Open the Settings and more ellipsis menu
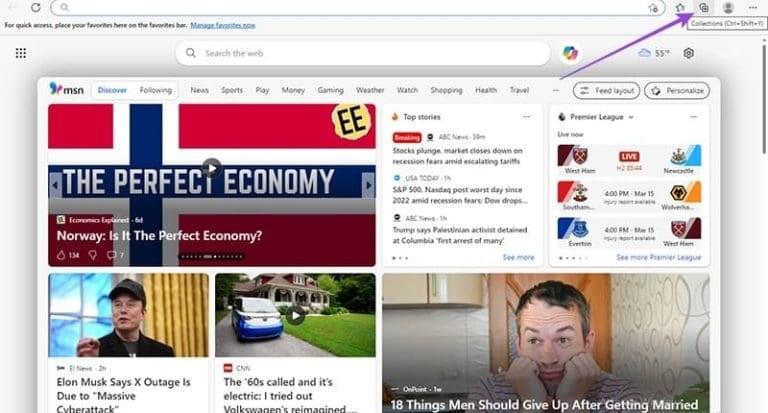Screen dimensions: 768x413 tap(753, 7)
